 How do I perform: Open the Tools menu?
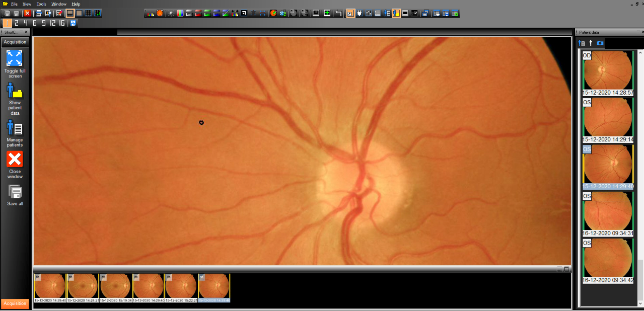[x=41, y=4]
